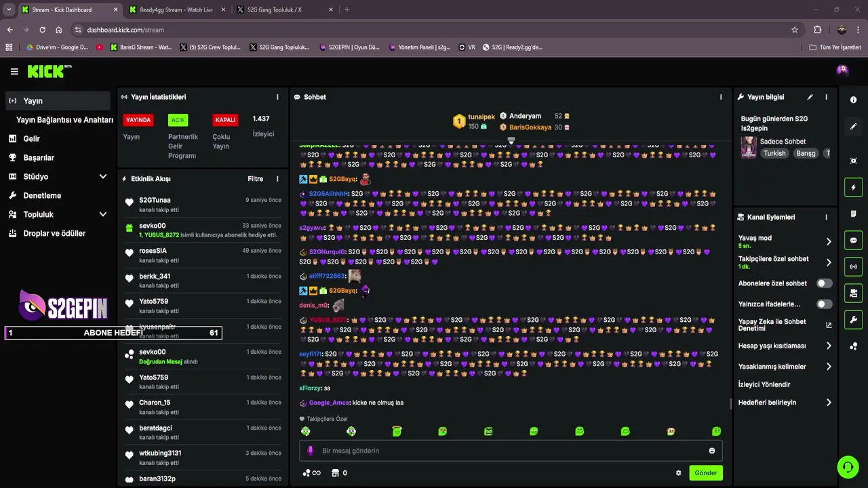Open the profile avatar at top right
Image resolution: width=868 pixels, height=488 pixels.
tap(842, 70)
